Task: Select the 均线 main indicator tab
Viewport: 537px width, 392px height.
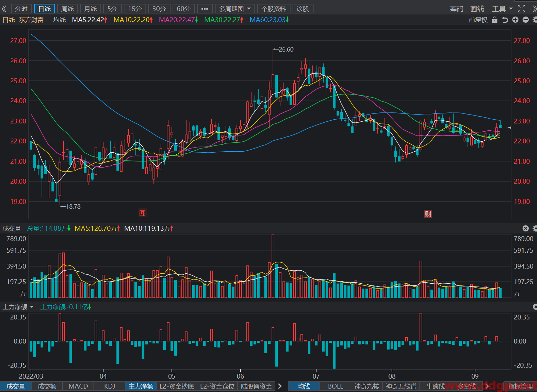Action: coord(304,386)
